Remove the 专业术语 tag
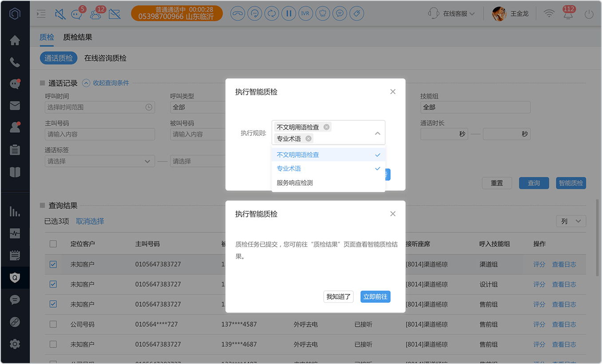The height and width of the screenshot is (364, 602). (x=309, y=138)
